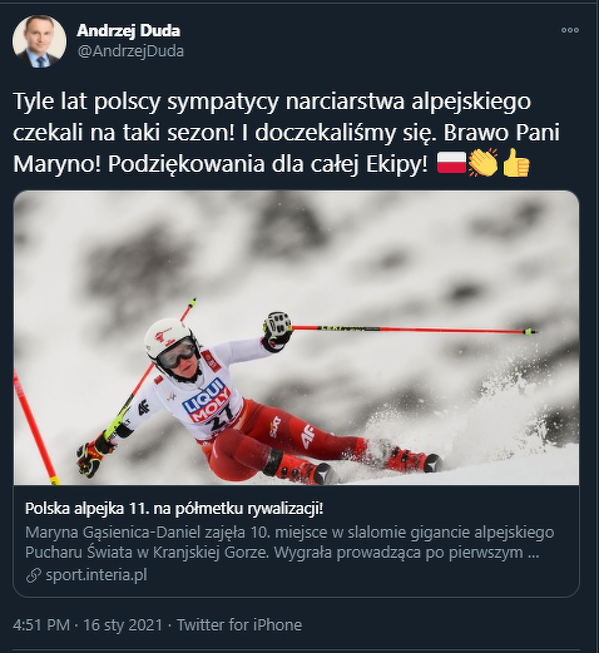This screenshot has height=653, width=599.
Task: Open the Andrzej Duda display name
Action: (128, 30)
